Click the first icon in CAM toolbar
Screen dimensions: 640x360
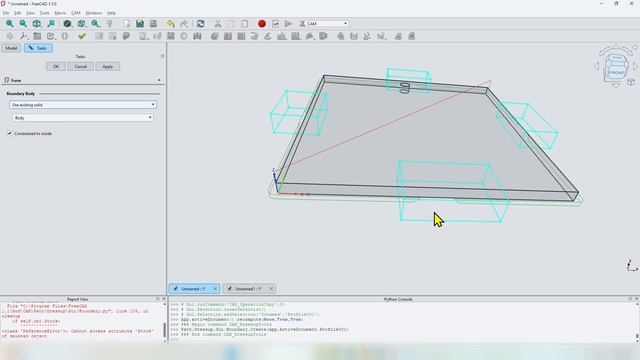10,36
